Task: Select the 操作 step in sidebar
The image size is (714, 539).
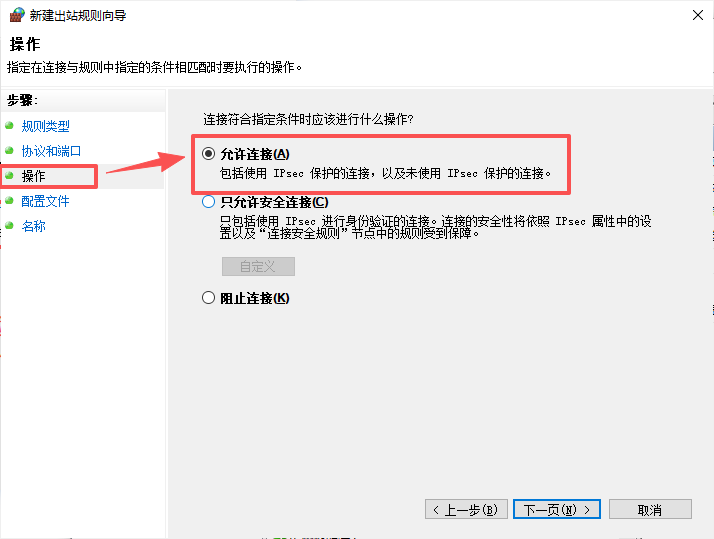Action: coord(34,176)
